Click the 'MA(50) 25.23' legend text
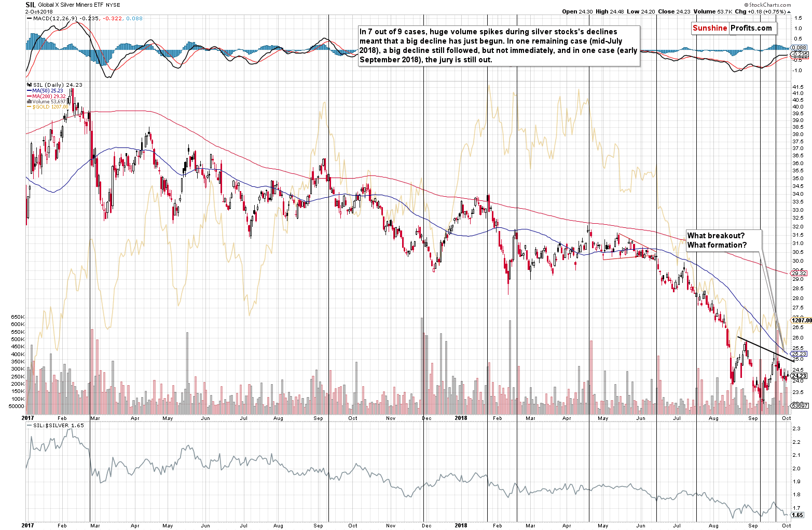Screen dimensions: 812x530 click(x=48, y=90)
